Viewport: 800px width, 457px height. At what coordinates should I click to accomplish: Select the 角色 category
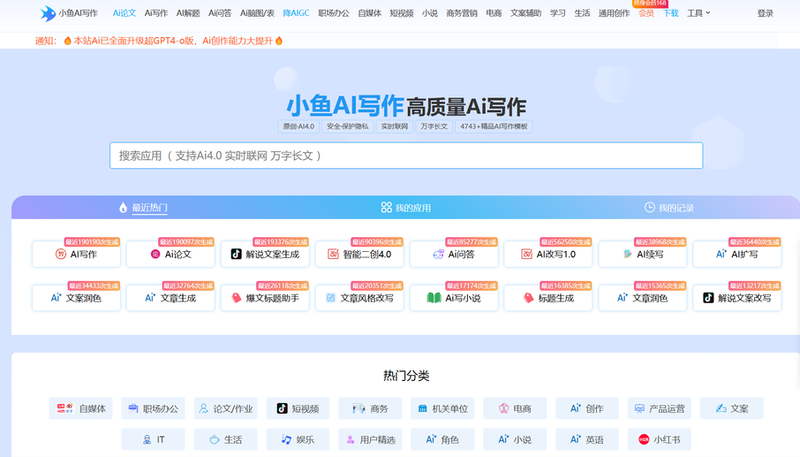(x=442, y=440)
